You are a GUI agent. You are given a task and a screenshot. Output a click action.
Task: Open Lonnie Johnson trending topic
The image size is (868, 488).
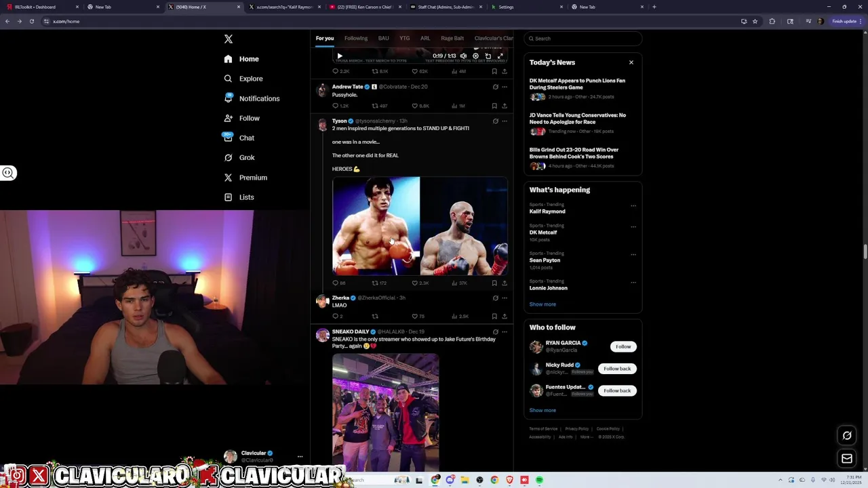tap(548, 288)
